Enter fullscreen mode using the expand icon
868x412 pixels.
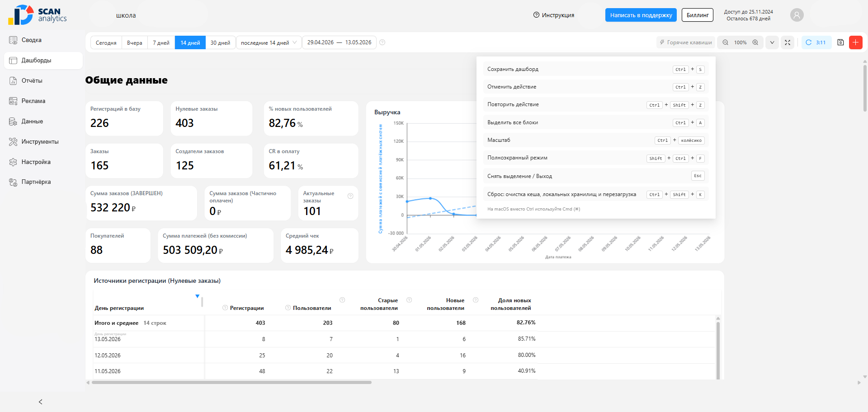(x=788, y=42)
